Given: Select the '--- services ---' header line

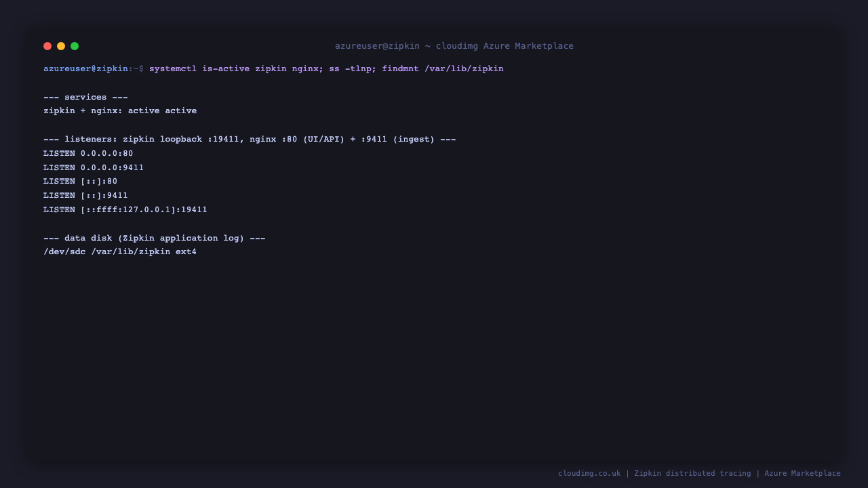Looking at the screenshot, I should (85, 97).
